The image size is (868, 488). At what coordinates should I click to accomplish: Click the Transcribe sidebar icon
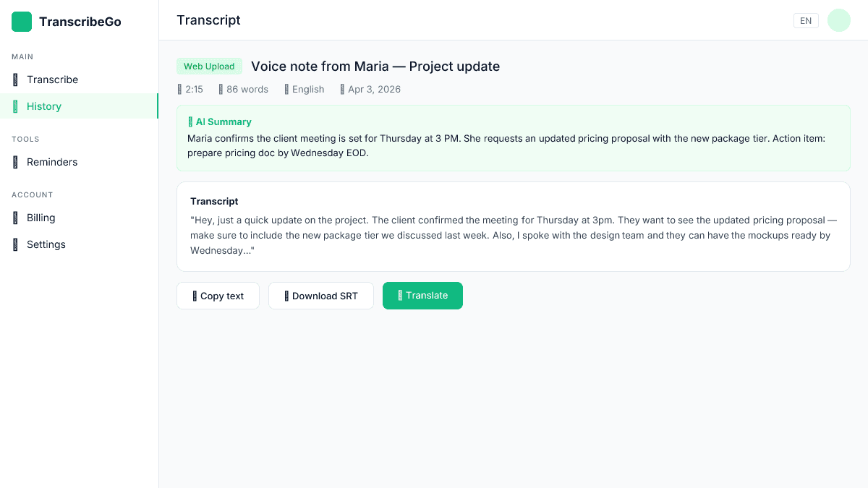click(16, 80)
